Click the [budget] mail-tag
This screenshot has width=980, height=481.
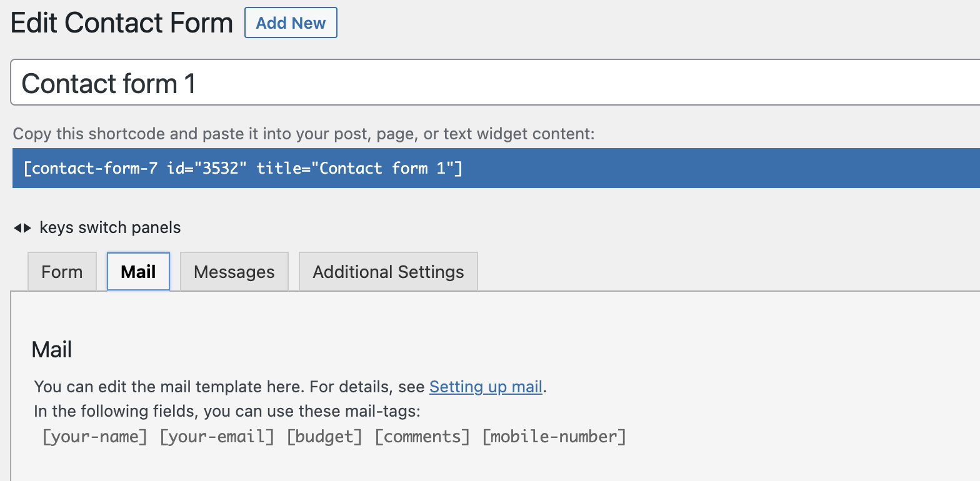(x=324, y=437)
